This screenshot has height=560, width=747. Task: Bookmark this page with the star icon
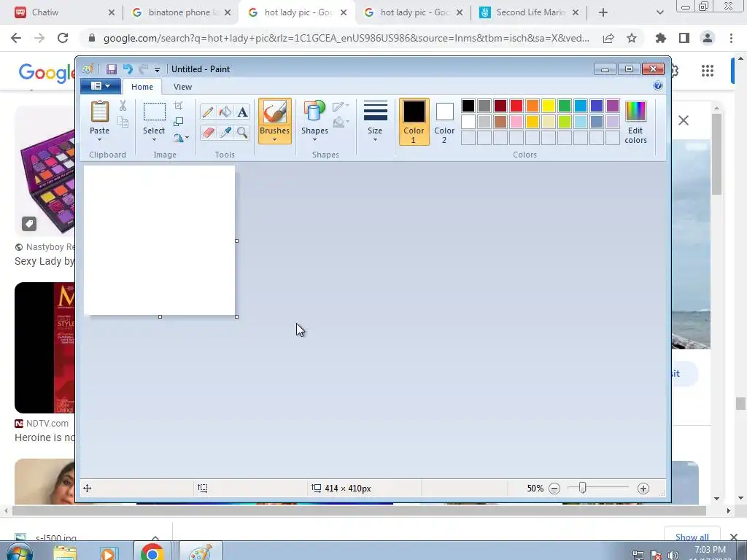(x=632, y=38)
